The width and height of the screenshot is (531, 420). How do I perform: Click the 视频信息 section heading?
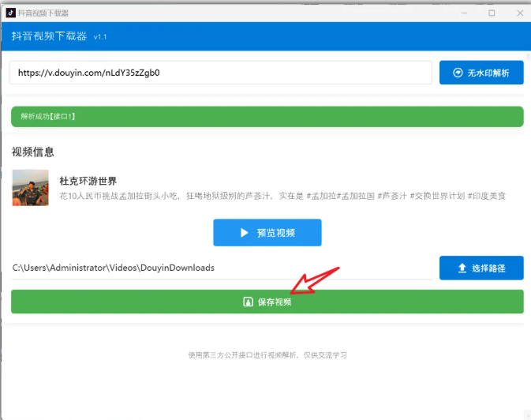click(x=33, y=152)
